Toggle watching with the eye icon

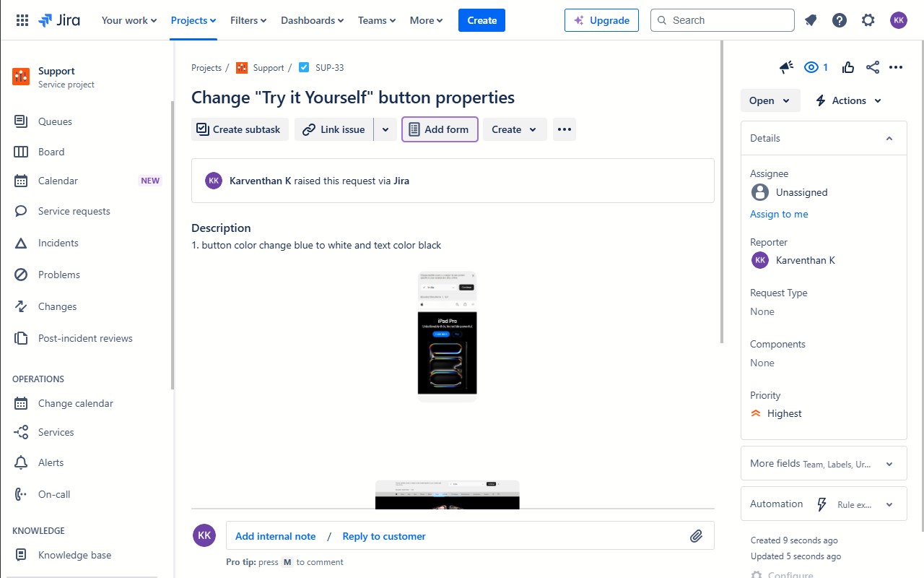pos(811,66)
